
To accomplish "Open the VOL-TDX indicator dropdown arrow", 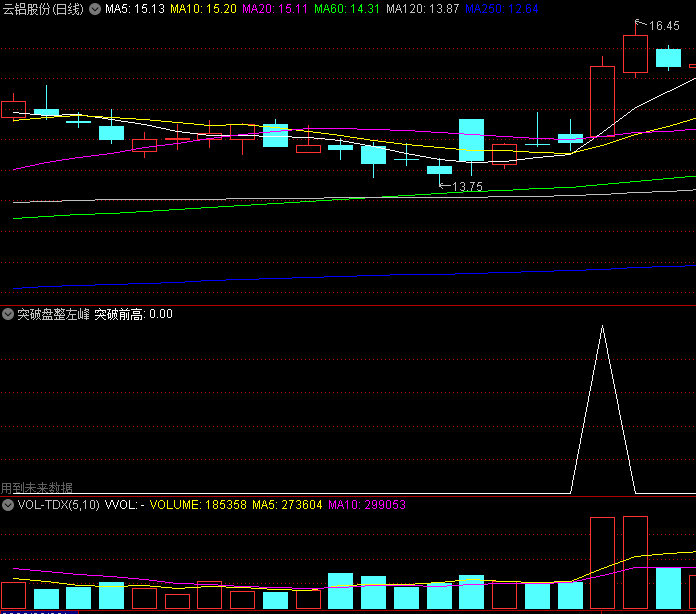I will click(8, 505).
